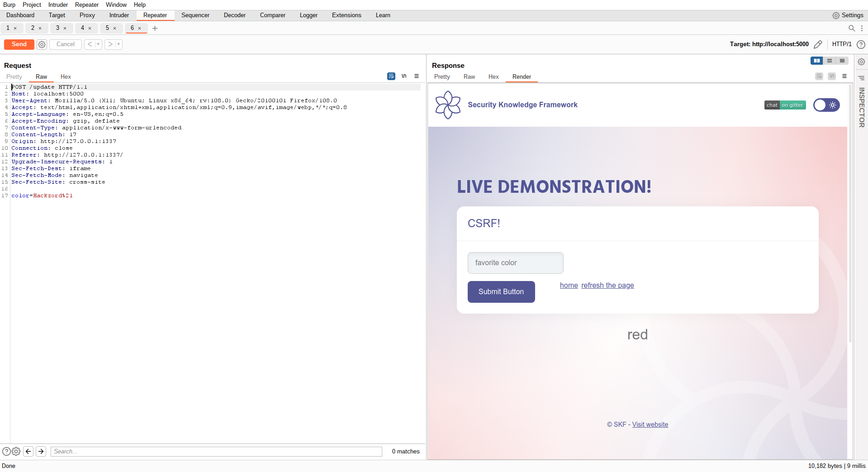Click the favorite color input field
The image size is (868, 472).
tap(515, 263)
